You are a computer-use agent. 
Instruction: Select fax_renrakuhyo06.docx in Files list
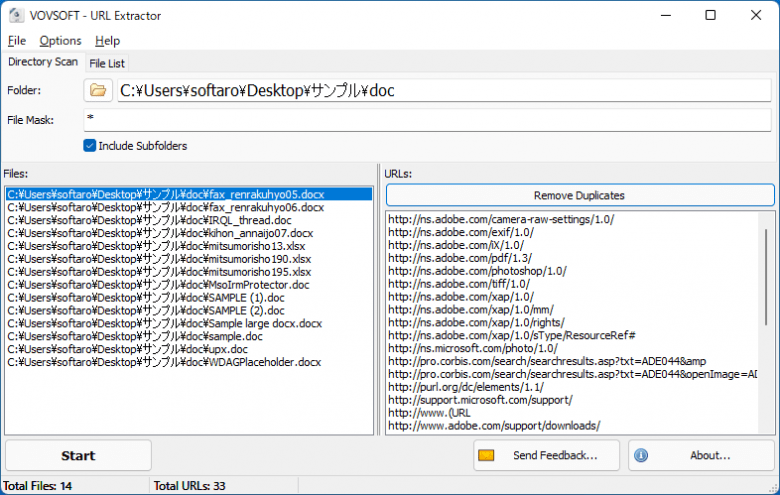point(189,207)
